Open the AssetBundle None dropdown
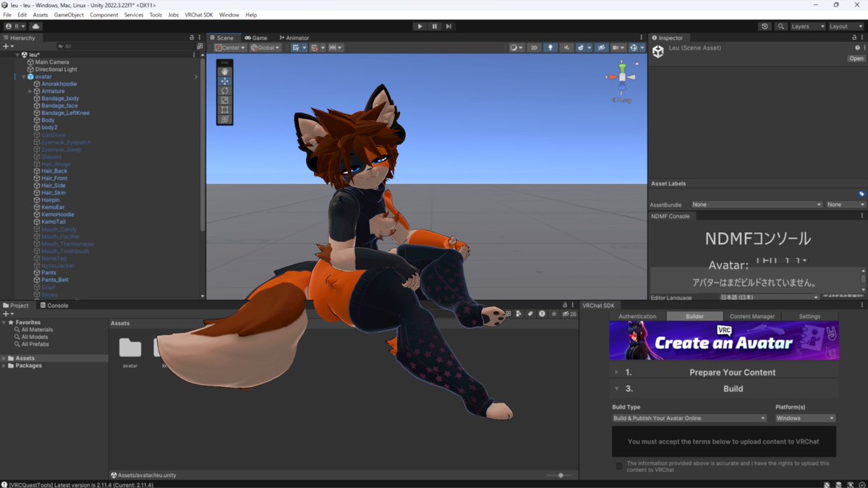 [757, 205]
